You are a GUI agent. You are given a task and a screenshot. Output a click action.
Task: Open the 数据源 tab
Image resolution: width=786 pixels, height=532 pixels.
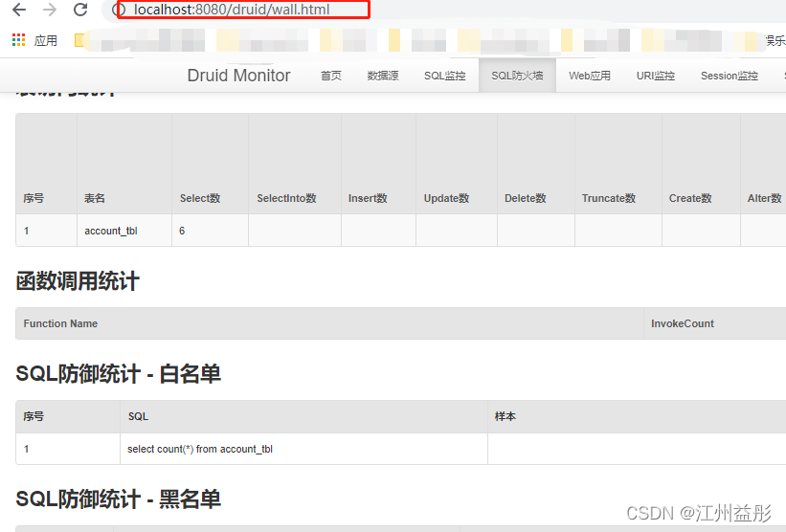383,76
